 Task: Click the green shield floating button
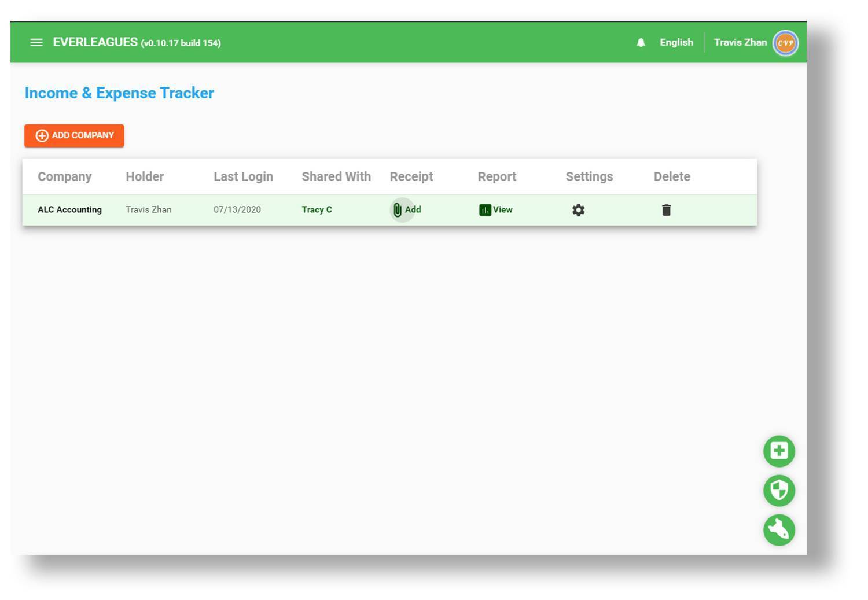tap(779, 491)
